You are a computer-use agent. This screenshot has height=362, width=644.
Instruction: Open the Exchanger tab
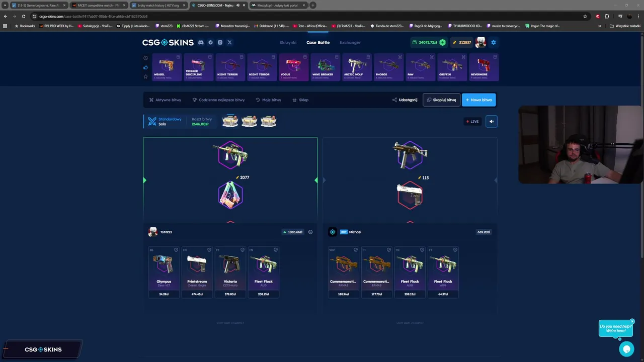coord(350,42)
